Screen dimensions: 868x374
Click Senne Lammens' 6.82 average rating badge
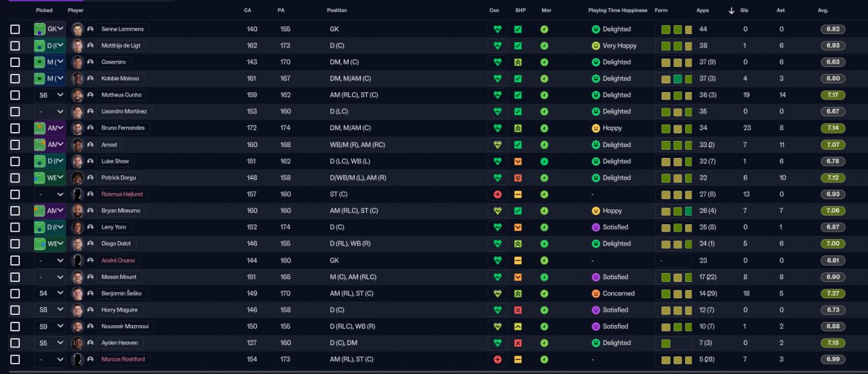(833, 29)
